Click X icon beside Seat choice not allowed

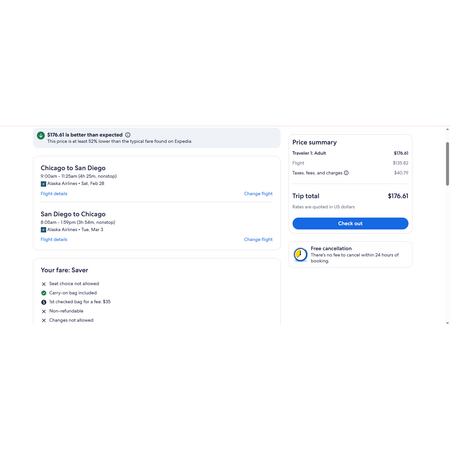coord(44,284)
